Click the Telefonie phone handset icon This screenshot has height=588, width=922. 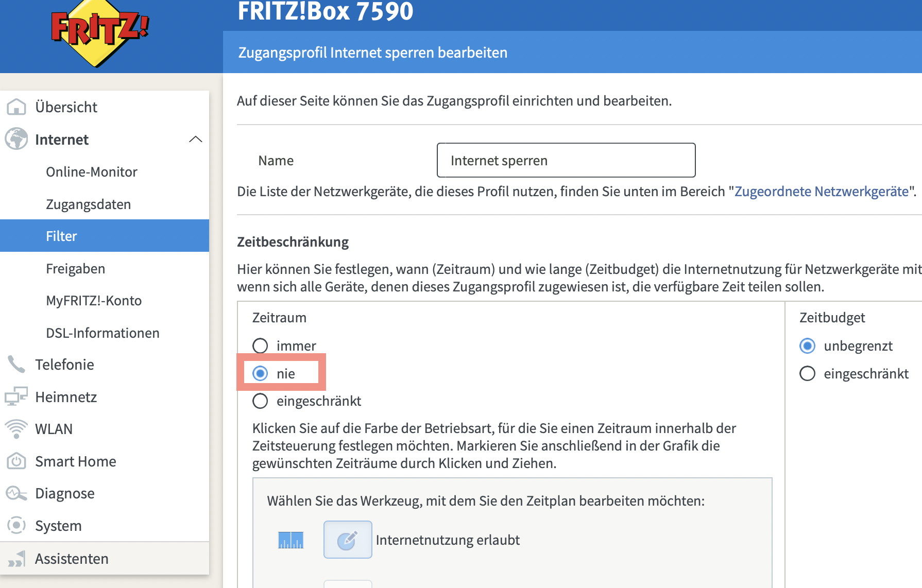click(16, 364)
